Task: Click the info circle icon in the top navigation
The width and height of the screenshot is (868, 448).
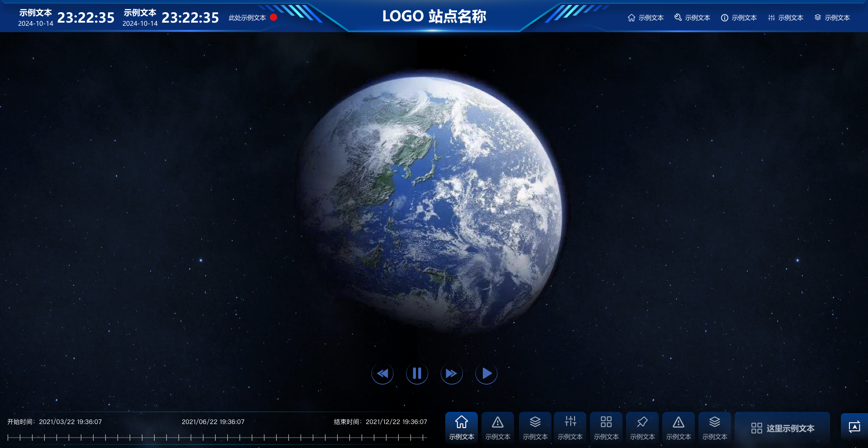Action: coord(724,17)
